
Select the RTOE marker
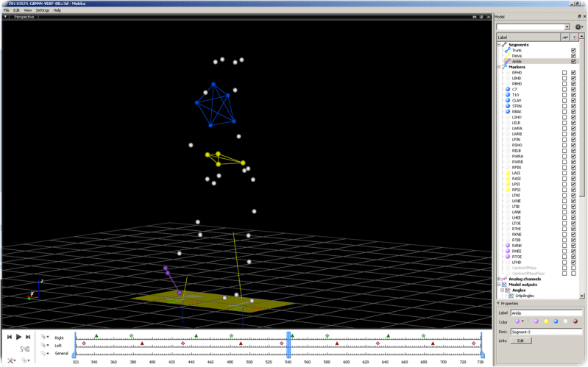click(517, 257)
